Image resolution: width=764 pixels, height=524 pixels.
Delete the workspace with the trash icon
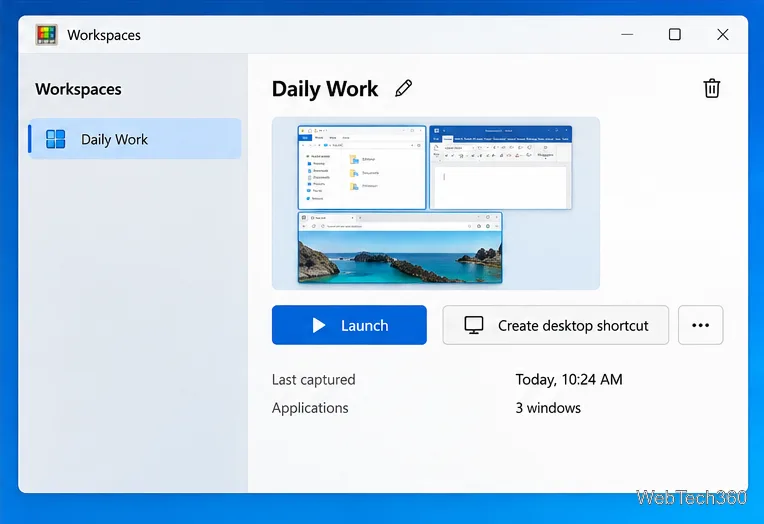(711, 88)
